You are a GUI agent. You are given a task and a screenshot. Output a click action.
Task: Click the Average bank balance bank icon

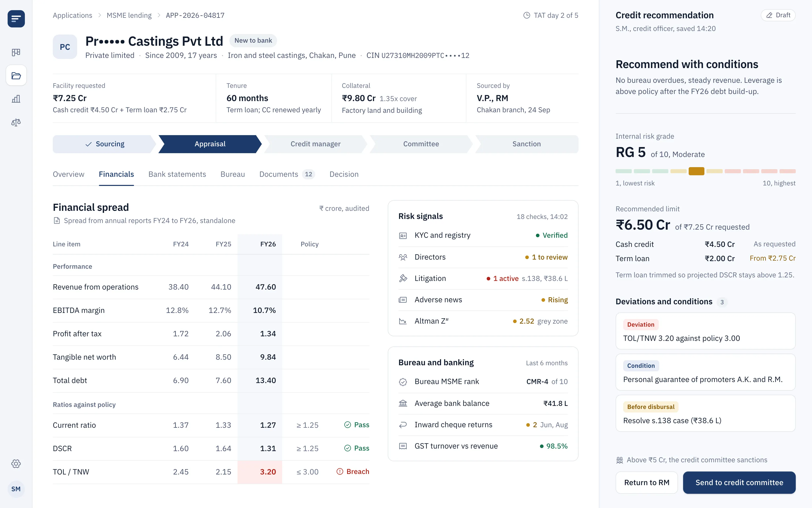click(x=403, y=403)
